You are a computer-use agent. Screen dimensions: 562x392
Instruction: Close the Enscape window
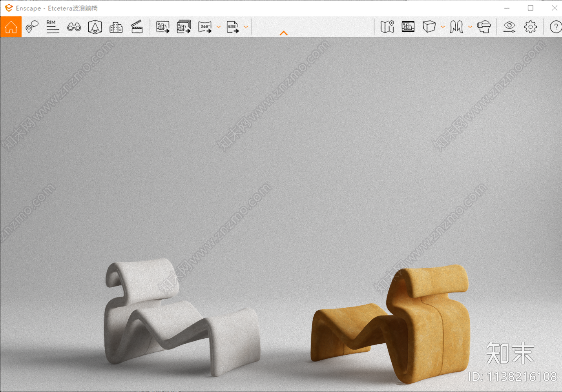pyautogui.click(x=554, y=8)
